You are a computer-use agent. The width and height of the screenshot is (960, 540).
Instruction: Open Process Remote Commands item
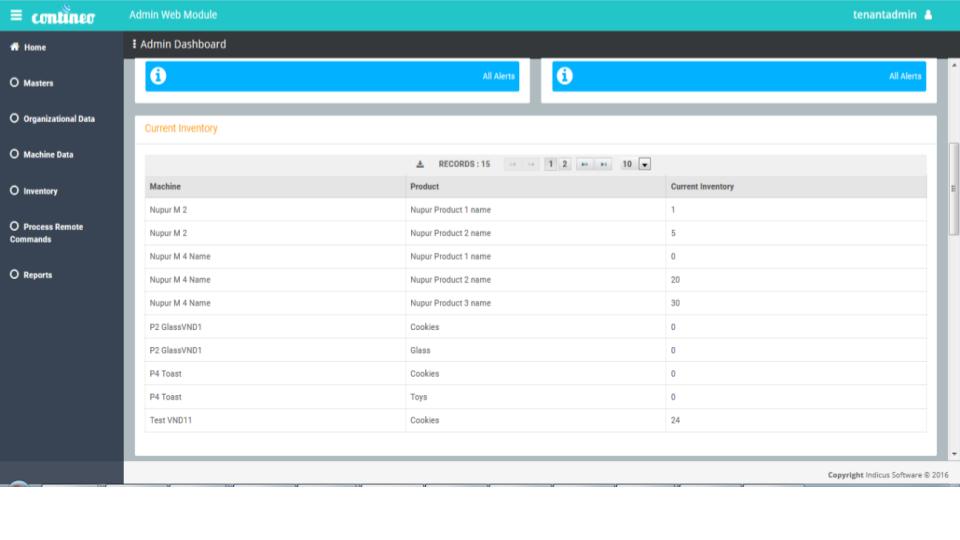pyautogui.click(x=47, y=233)
